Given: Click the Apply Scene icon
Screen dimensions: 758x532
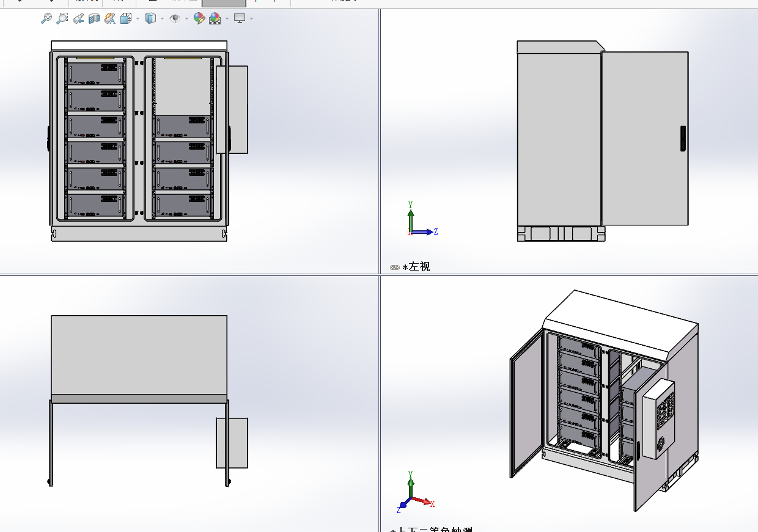Looking at the screenshot, I should tap(215, 18).
